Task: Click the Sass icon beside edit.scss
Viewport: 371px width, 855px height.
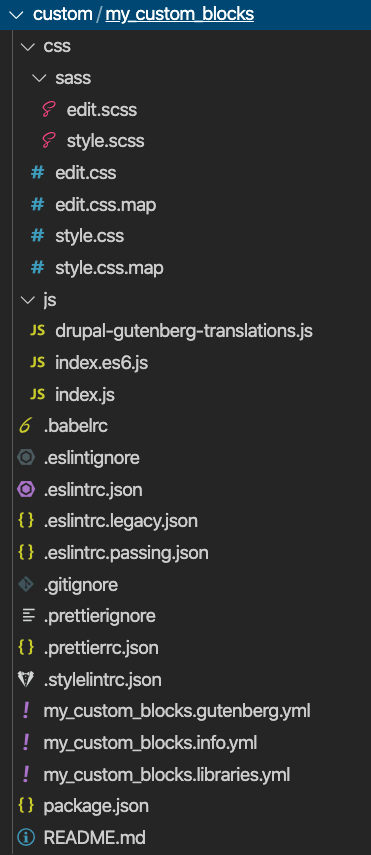Action: click(x=49, y=110)
